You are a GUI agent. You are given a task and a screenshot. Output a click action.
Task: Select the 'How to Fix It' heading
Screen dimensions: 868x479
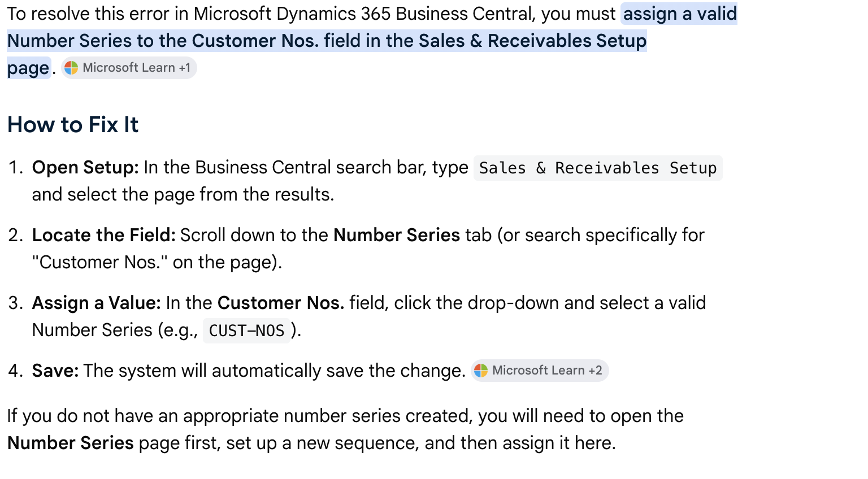point(73,125)
